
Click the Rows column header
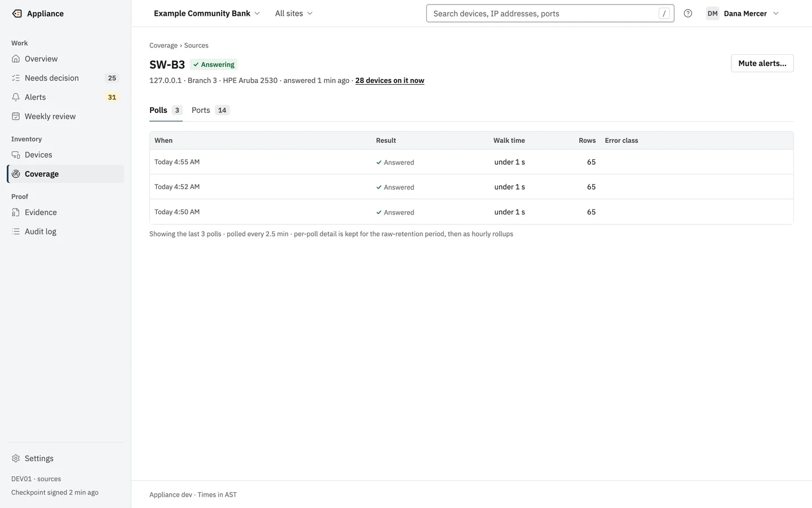tap(587, 141)
